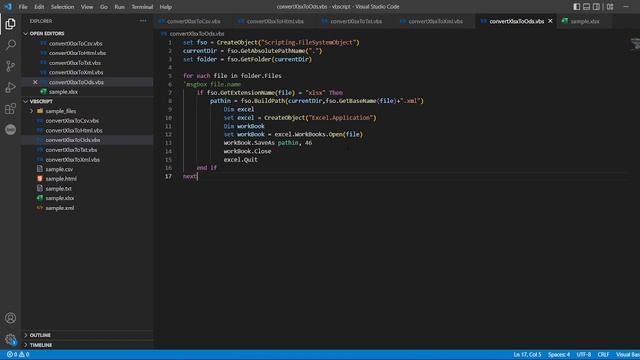
Task: Click UTF-8 encoding status entry
Action: (x=584, y=354)
